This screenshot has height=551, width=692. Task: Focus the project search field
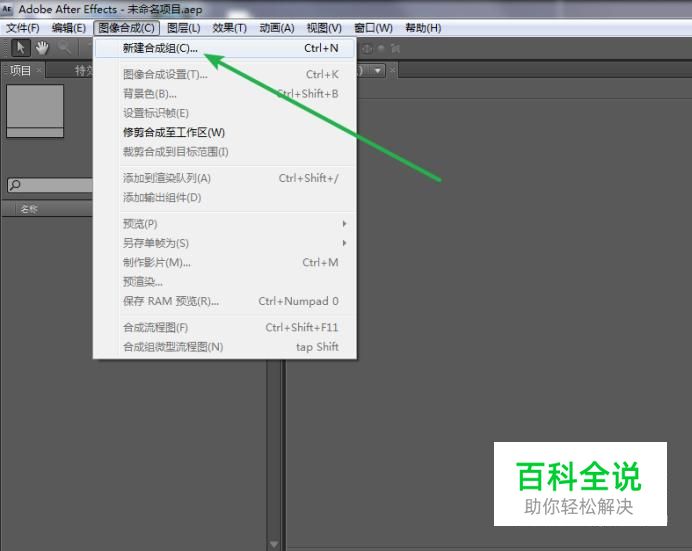point(49,185)
